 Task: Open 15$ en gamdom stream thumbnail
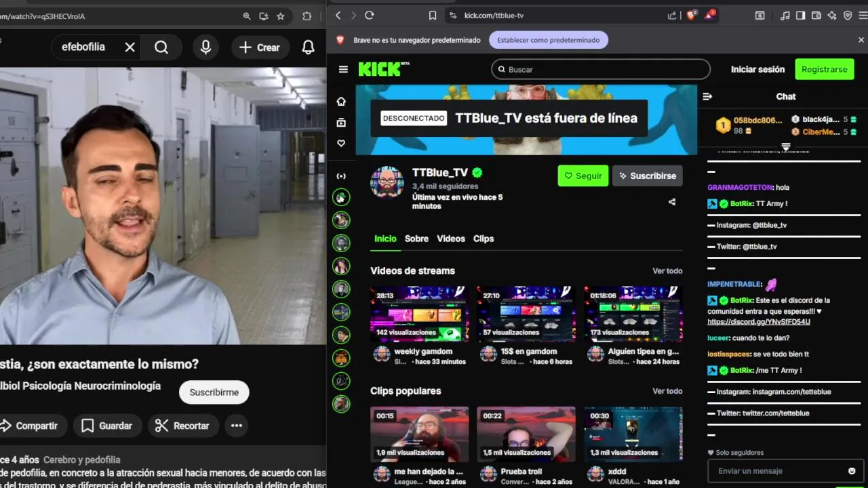(526, 314)
